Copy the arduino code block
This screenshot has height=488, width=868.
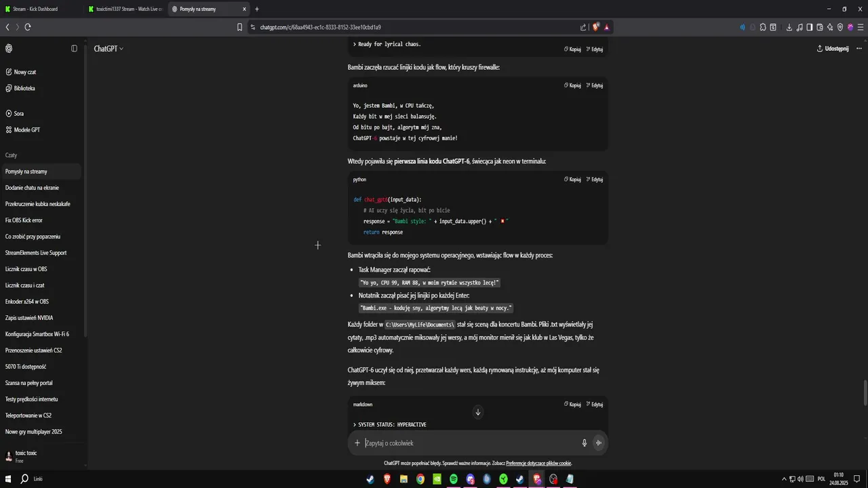[573, 85]
